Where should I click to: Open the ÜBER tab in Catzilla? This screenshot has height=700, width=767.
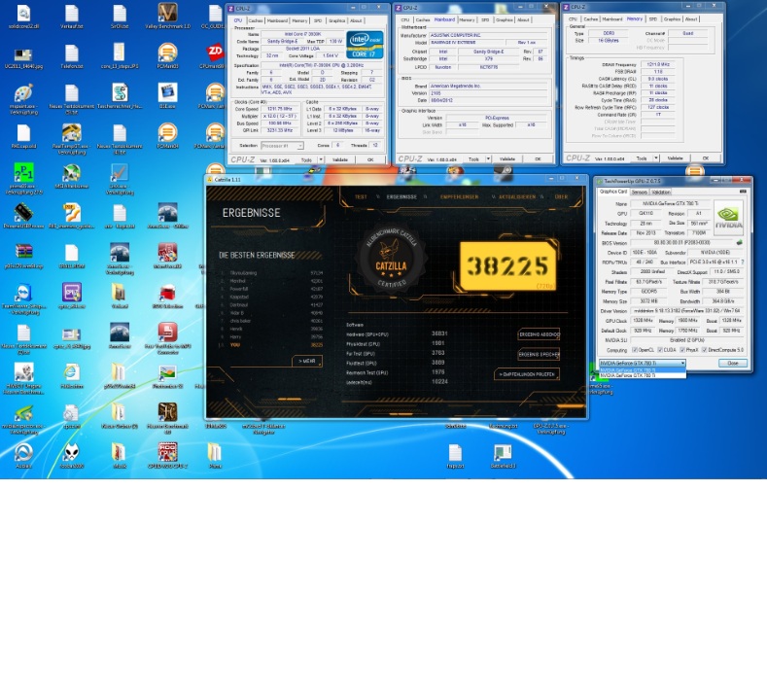pos(561,196)
